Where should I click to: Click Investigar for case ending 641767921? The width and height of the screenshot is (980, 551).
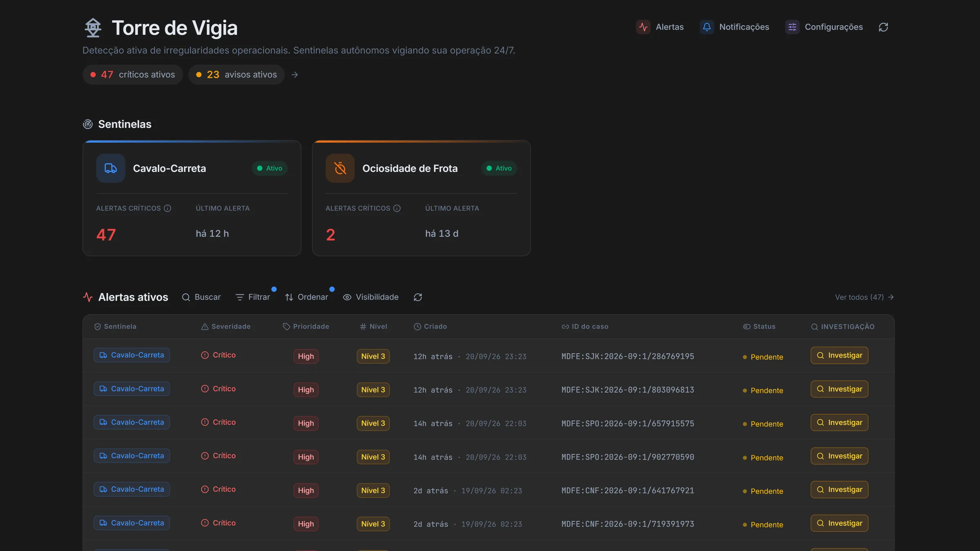839,489
